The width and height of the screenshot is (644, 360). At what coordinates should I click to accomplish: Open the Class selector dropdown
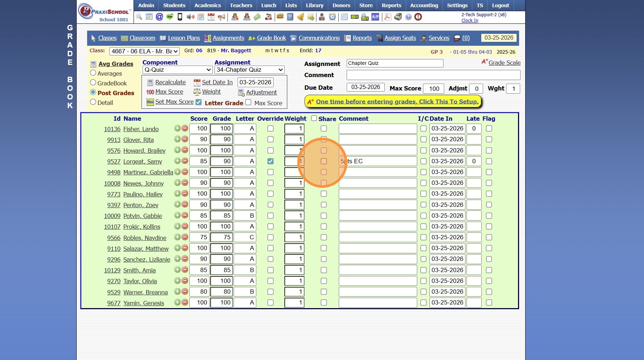(x=144, y=52)
